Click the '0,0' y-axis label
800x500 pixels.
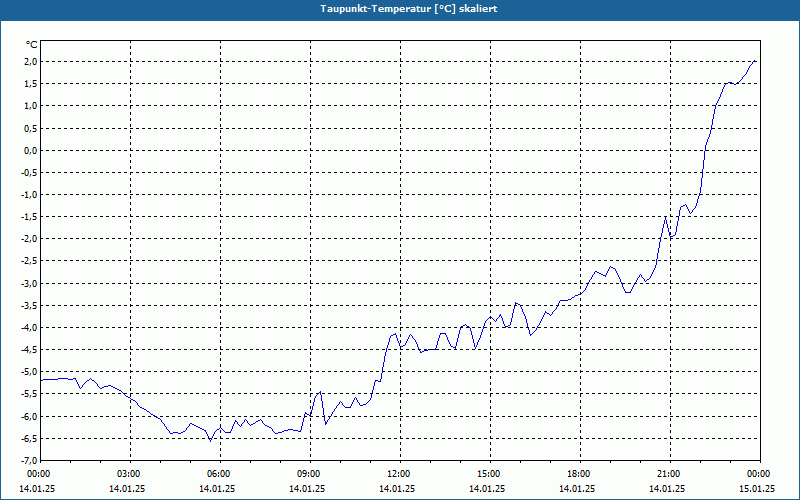[31, 151]
